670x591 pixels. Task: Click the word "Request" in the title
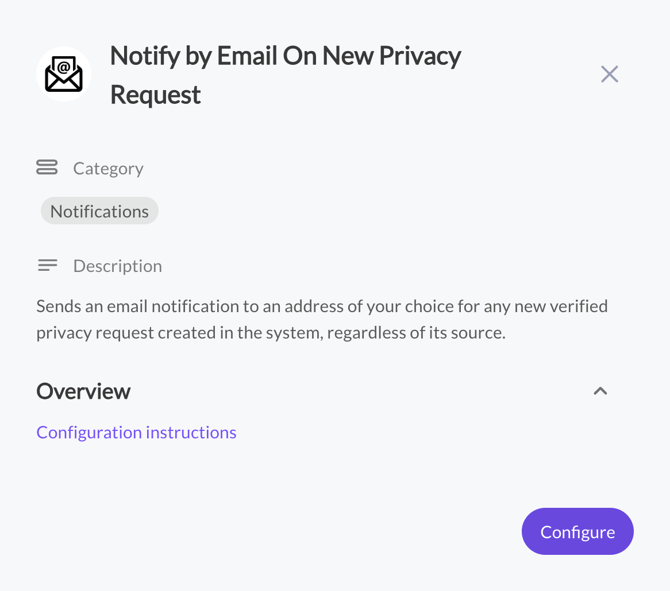pos(155,94)
